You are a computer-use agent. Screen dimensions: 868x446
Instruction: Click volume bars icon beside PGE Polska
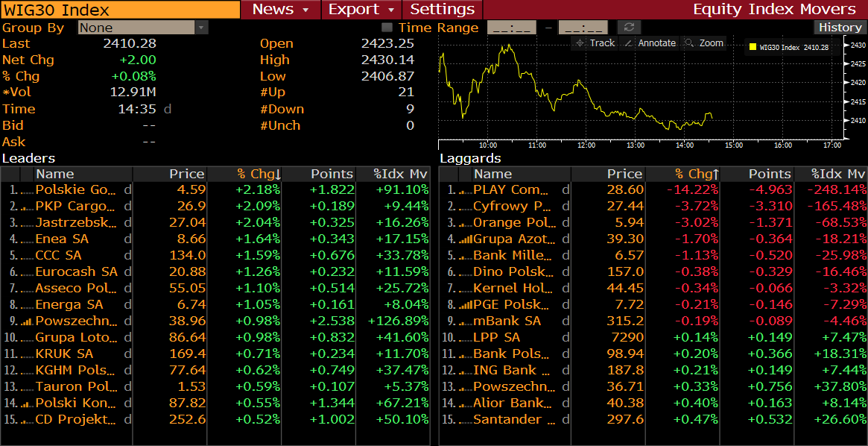coord(465,305)
